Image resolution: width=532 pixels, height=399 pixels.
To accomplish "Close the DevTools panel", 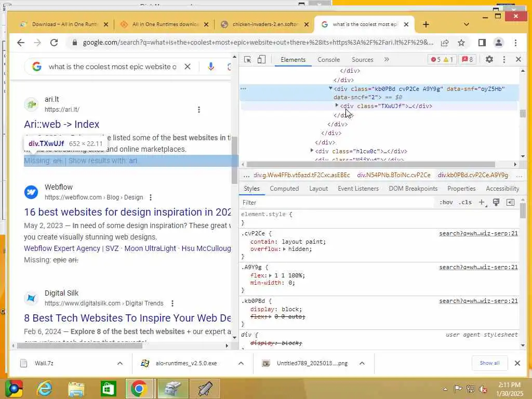I will point(518,59).
